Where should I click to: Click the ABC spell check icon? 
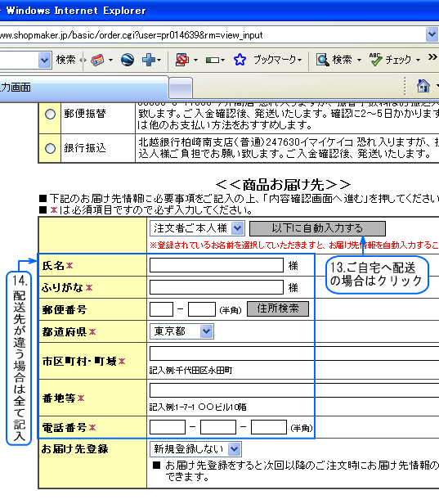pos(375,60)
